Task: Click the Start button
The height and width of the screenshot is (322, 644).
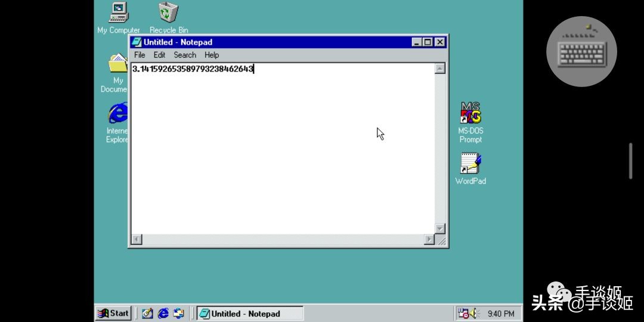Action: (x=113, y=314)
